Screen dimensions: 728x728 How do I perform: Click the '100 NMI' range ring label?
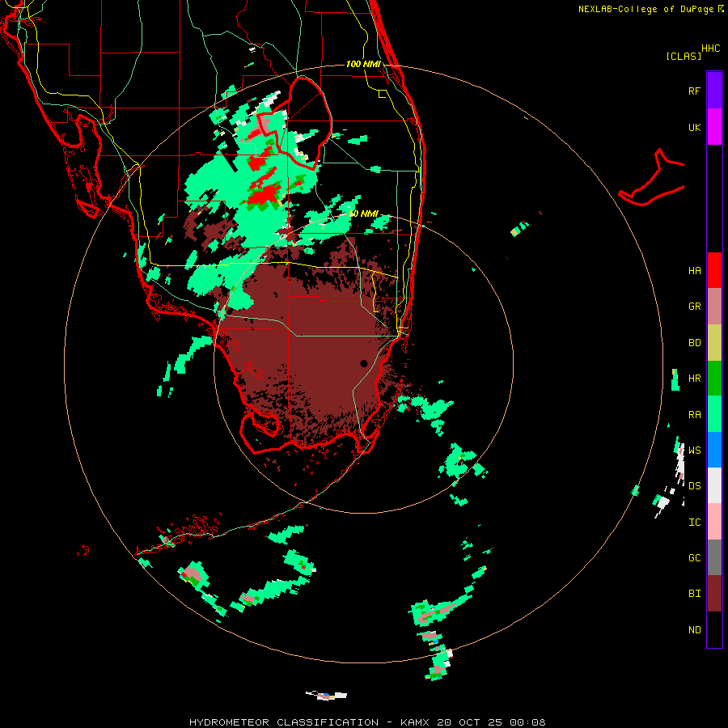tap(363, 64)
